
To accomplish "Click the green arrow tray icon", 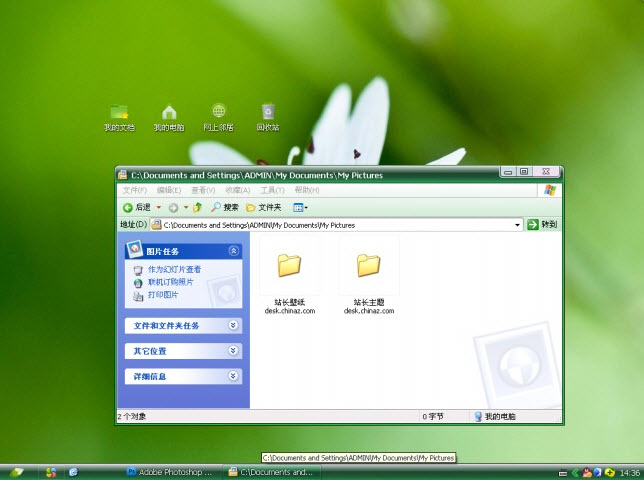I will (x=575, y=473).
